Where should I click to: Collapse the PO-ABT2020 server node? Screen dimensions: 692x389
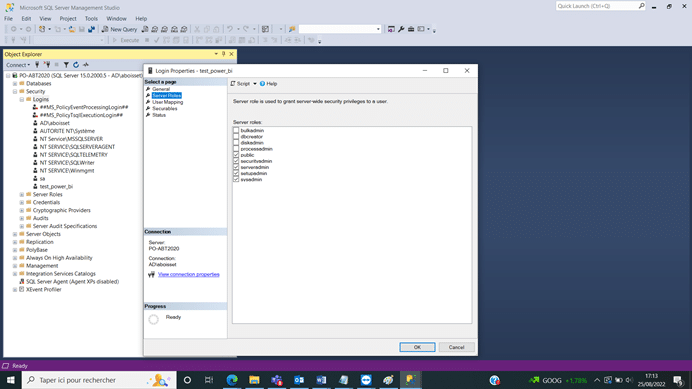coord(8,76)
